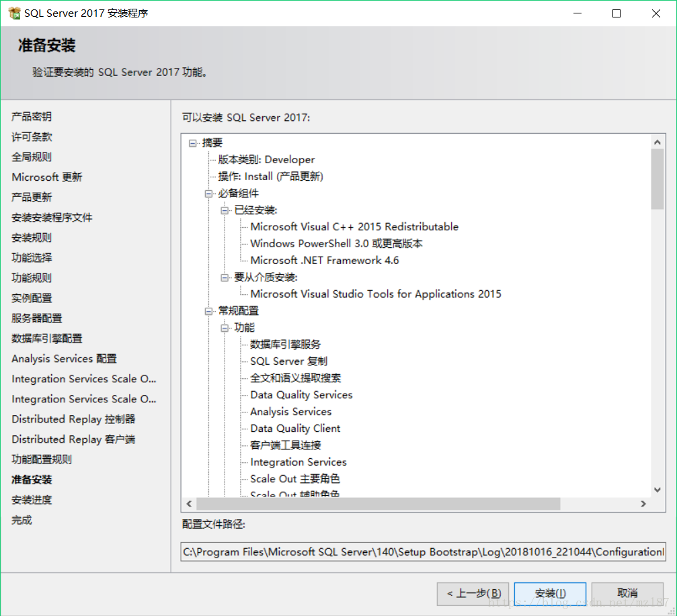Select Microsoft Visual C++ 2015 Redistributable row

pos(354,227)
